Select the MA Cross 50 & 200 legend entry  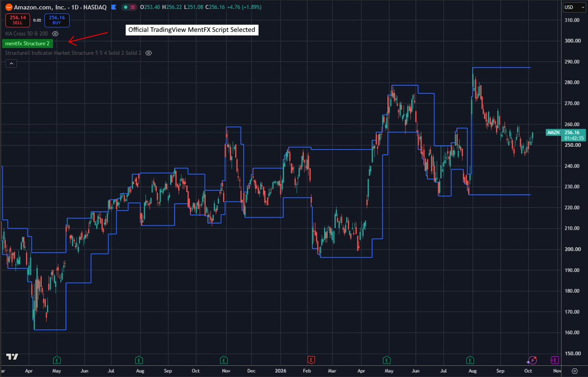[x=26, y=34]
